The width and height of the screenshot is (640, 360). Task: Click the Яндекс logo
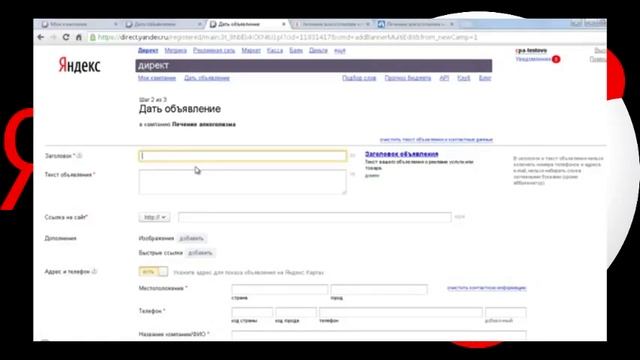pos(79,65)
